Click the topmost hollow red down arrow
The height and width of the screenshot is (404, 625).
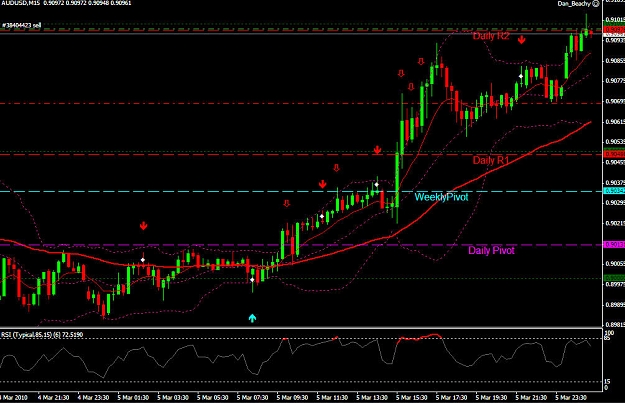pyautogui.click(x=421, y=61)
